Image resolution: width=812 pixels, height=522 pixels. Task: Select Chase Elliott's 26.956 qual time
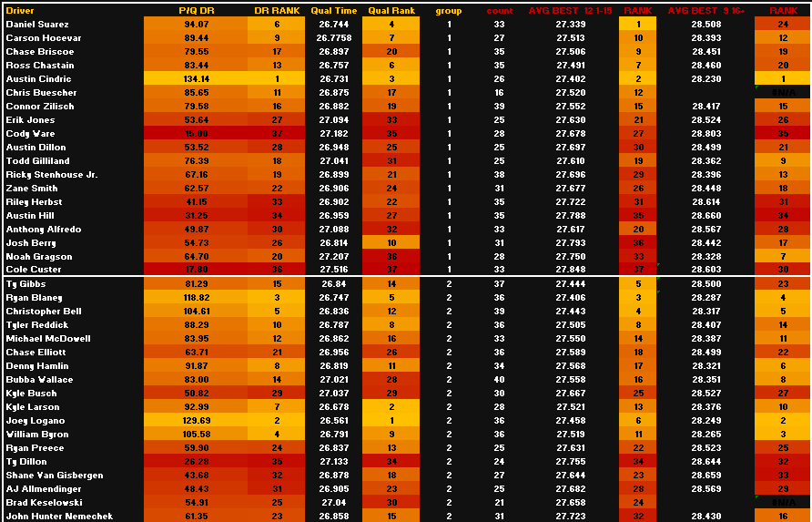pos(334,353)
